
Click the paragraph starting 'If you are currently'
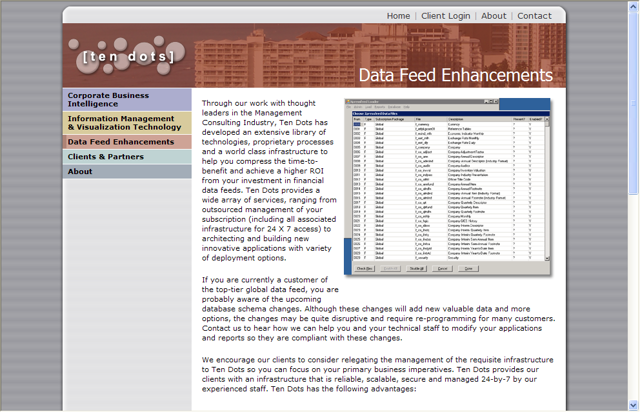[378, 309]
